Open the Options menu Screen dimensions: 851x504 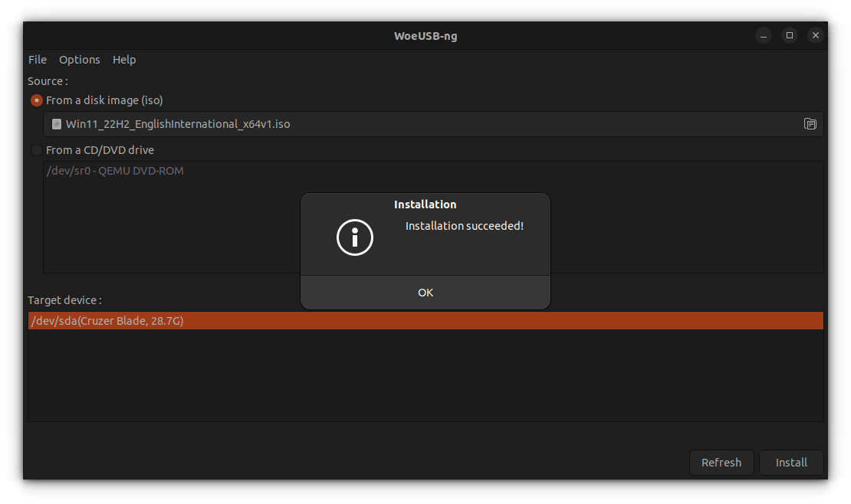point(80,60)
